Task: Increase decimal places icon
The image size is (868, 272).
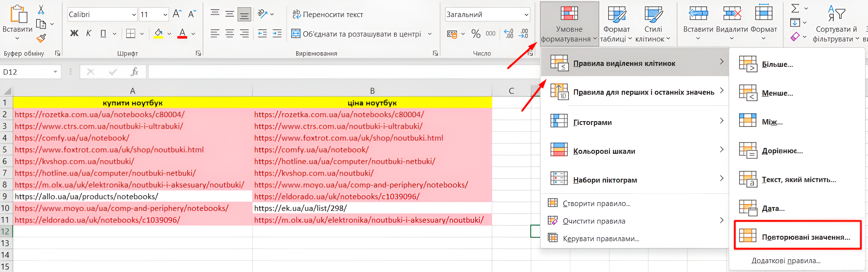Action: tap(509, 34)
